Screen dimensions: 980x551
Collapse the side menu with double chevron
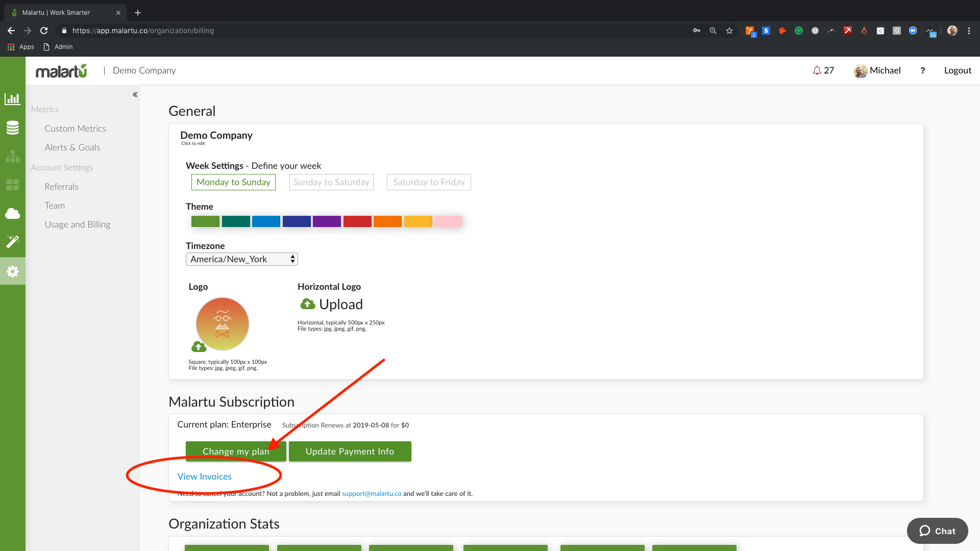pyautogui.click(x=135, y=94)
